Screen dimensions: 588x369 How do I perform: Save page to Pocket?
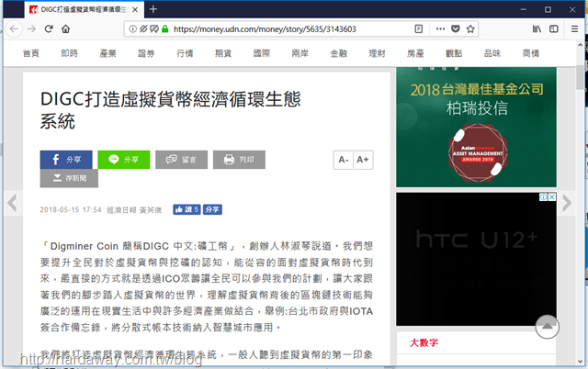coord(456,28)
